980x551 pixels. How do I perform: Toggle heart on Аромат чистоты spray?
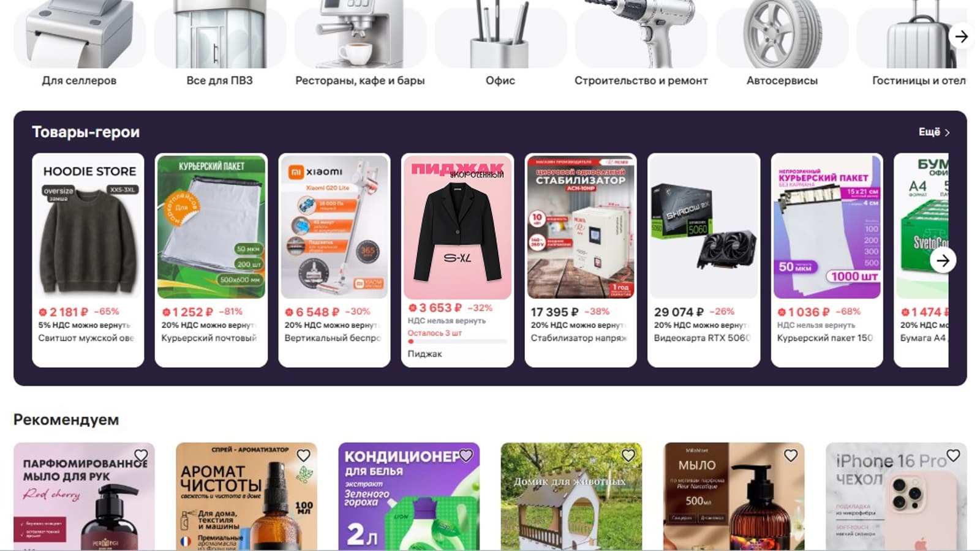[x=303, y=455]
